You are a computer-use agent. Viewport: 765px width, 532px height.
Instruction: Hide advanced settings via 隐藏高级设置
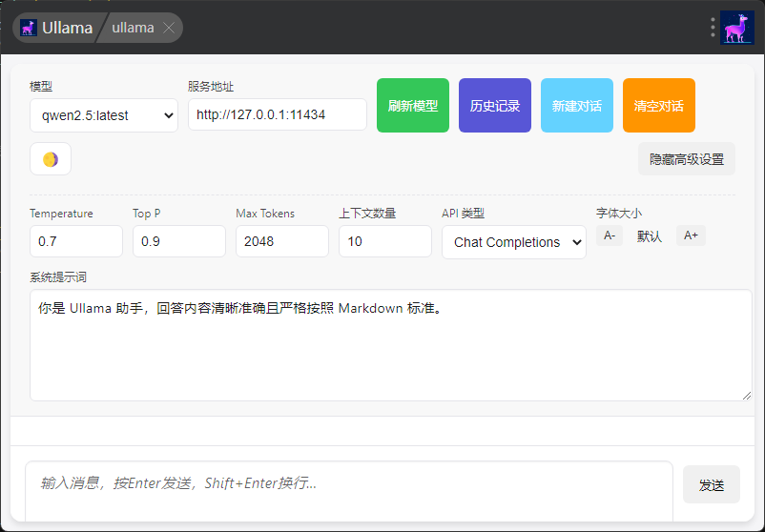[x=687, y=159]
